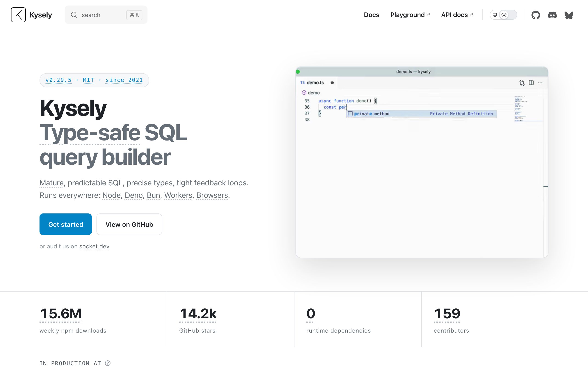The height and width of the screenshot is (368, 588).
Task: Click the Mature underlined word
Action: (51, 183)
